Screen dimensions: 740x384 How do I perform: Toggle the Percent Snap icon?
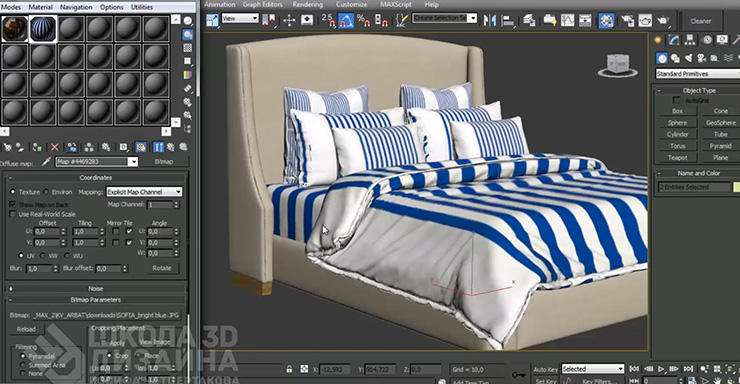pos(363,20)
